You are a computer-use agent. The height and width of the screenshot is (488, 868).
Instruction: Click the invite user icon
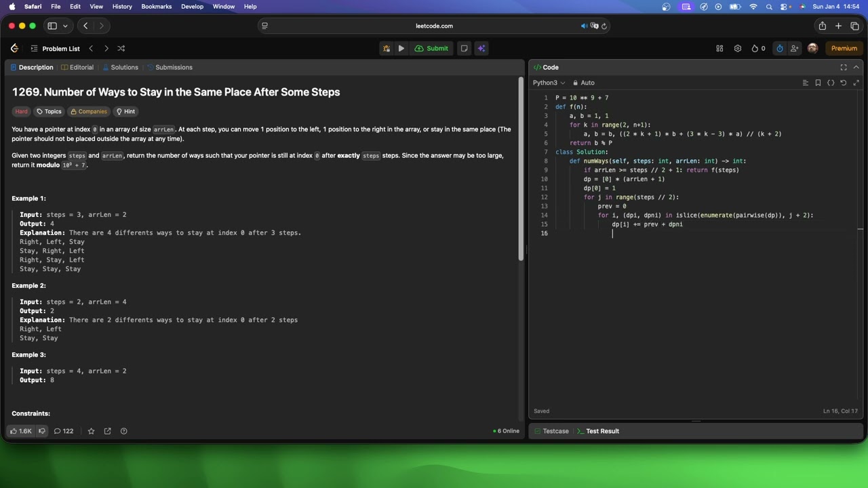point(794,48)
